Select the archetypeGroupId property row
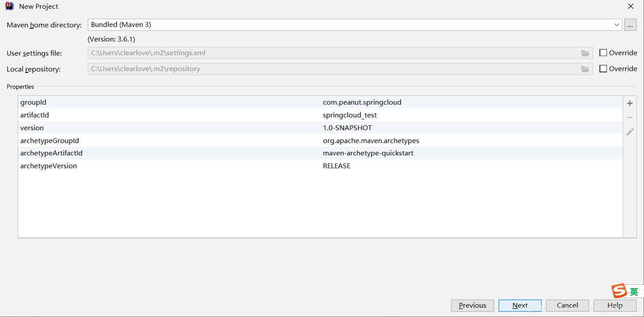 click(x=320, y=140)
